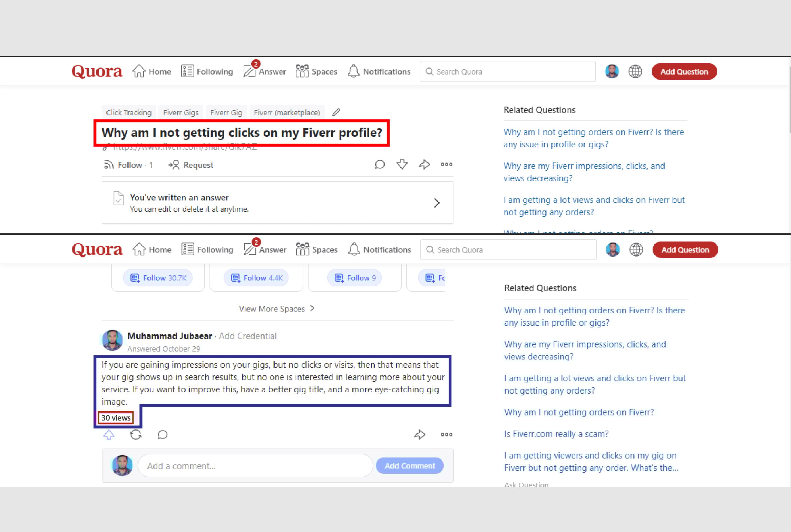Click the Quora logo

pos(97,71)
